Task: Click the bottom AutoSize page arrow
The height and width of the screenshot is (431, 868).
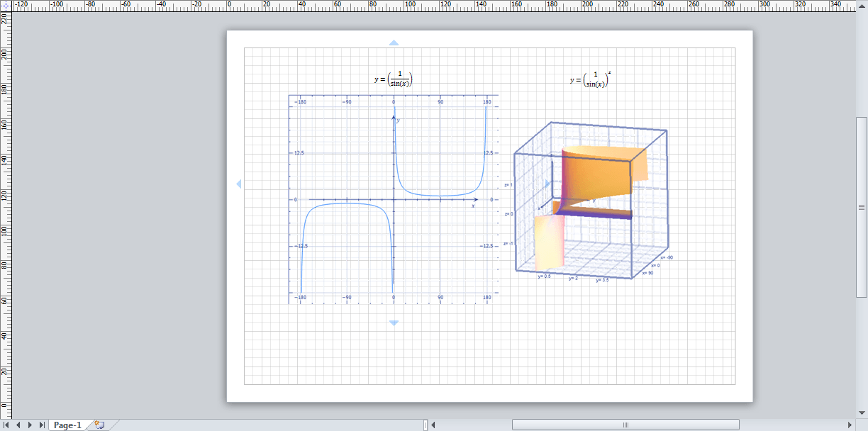Action: coord(394,324)
